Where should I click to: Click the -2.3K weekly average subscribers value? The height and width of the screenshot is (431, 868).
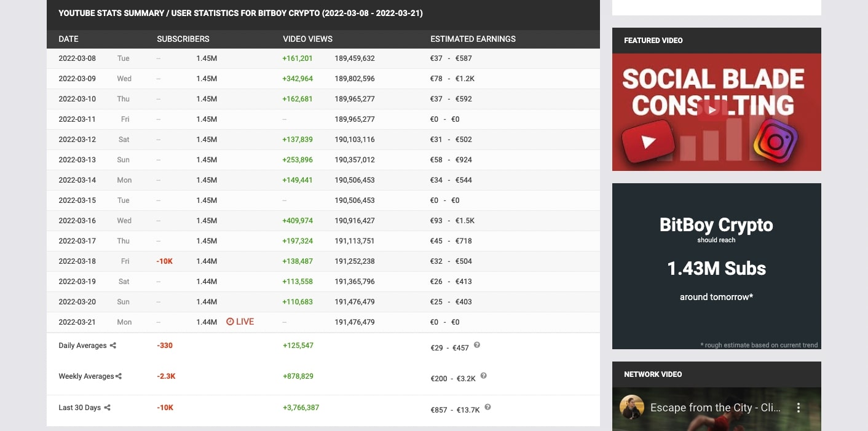[x=166, y=376]
